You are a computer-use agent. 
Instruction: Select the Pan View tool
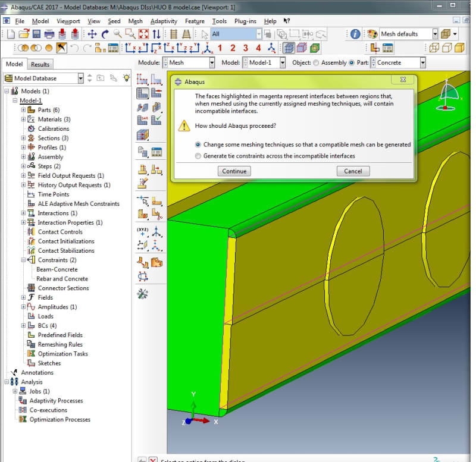pyautogui.click(x=92, y=34)
